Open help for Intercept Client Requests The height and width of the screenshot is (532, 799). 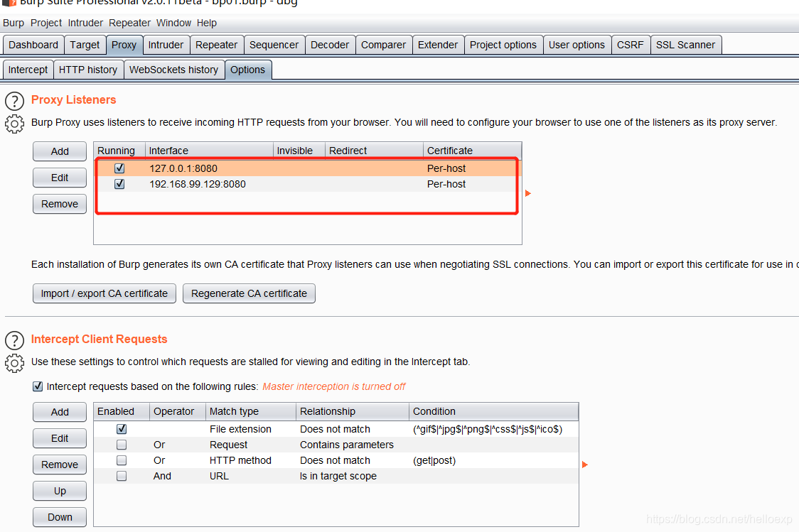coord(14,341)
